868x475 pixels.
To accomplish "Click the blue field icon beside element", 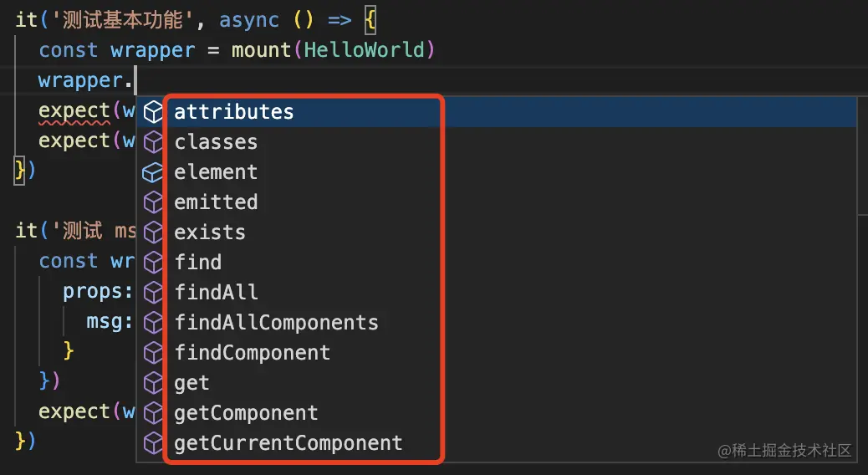I will coord(153,173).
